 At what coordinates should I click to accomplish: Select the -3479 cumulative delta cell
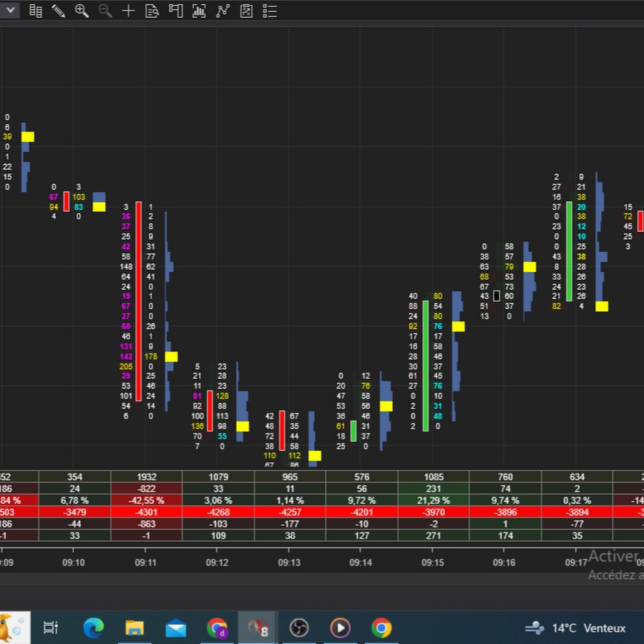tap(74, 512)
